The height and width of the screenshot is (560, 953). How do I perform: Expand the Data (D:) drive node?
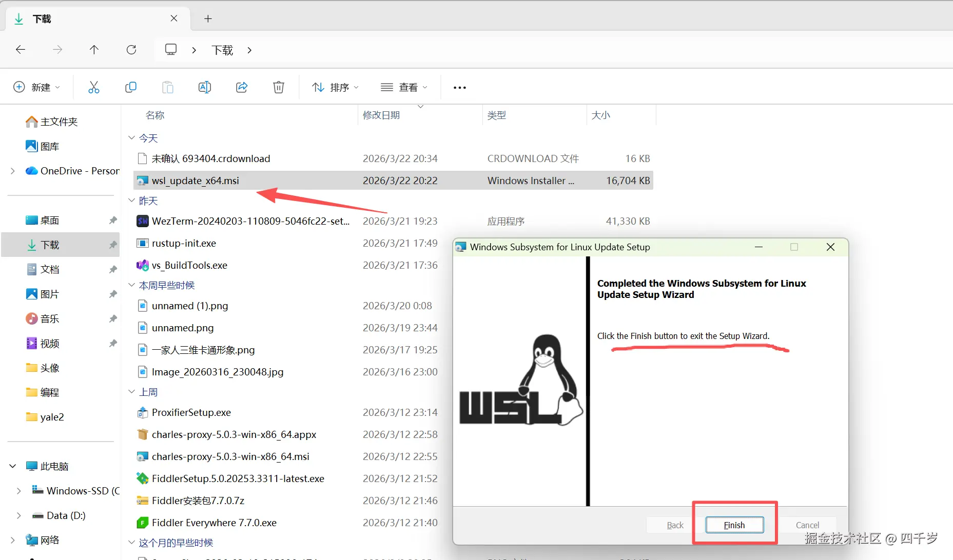pos(19,515)
